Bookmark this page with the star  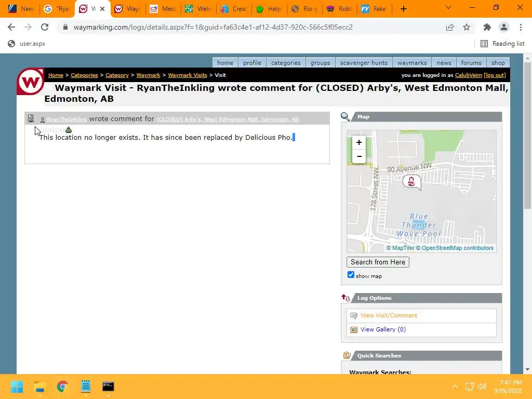click(467, 27)
